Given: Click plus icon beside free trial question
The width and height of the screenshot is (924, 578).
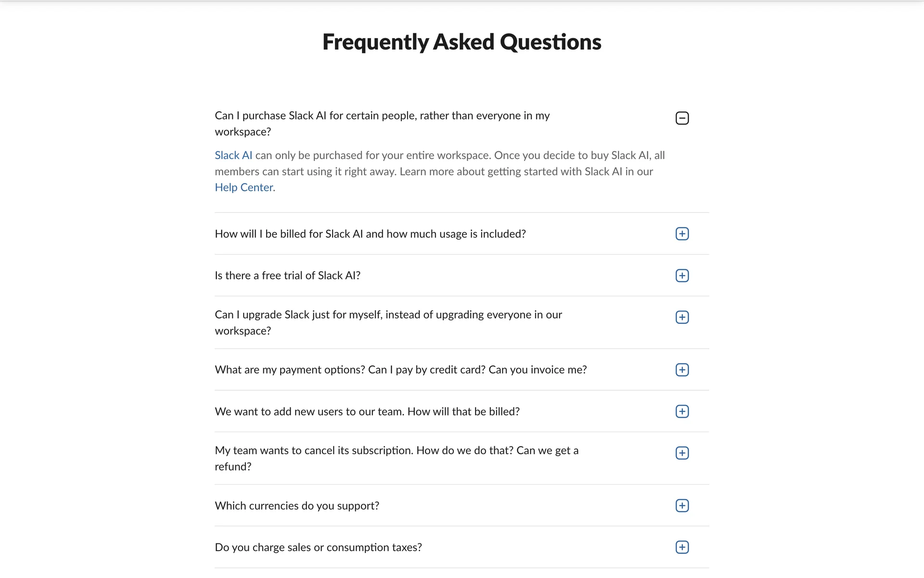Looking at the screenshot, I should click(682, 276).
